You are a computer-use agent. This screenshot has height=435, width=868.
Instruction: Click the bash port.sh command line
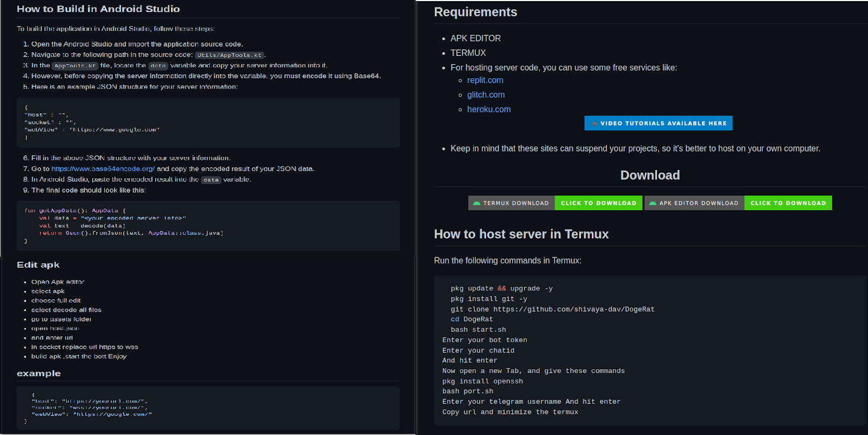point(468,391)
